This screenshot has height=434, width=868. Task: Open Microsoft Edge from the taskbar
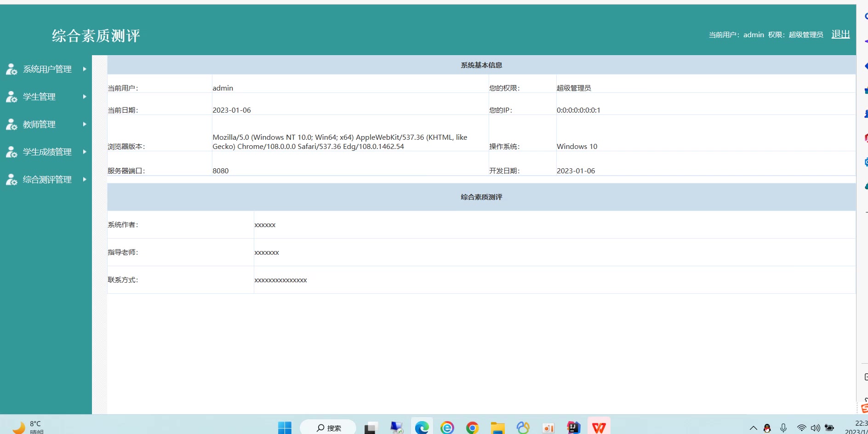click(422, 428)
